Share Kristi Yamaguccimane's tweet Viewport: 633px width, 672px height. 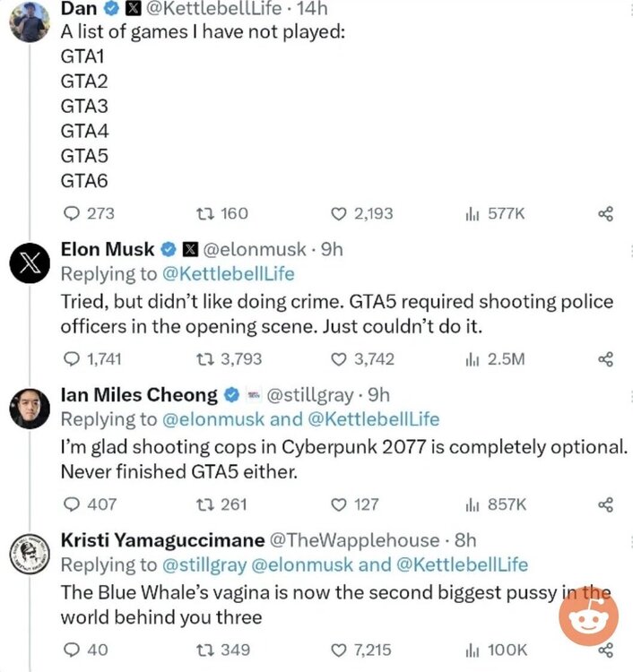[605, 650]
